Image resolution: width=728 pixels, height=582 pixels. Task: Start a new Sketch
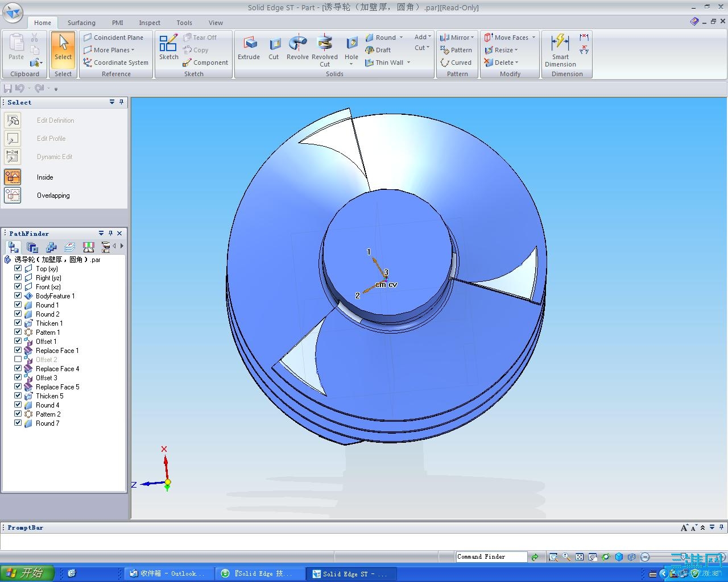[168, 47]
